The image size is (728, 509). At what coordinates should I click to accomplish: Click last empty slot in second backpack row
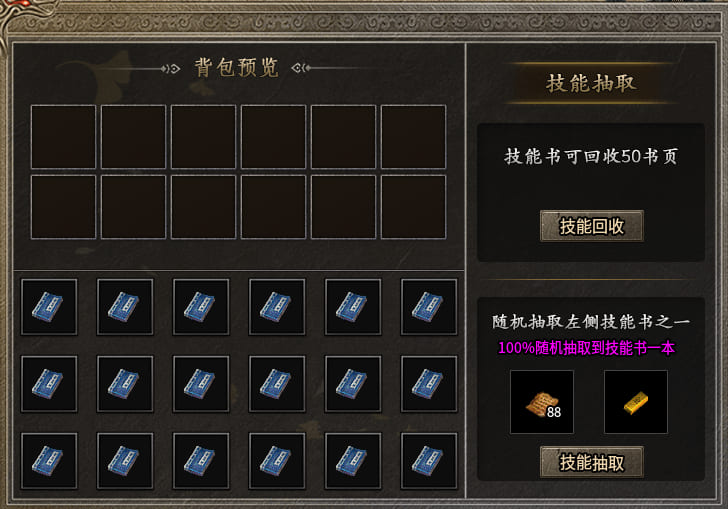(x=413, y=207)
